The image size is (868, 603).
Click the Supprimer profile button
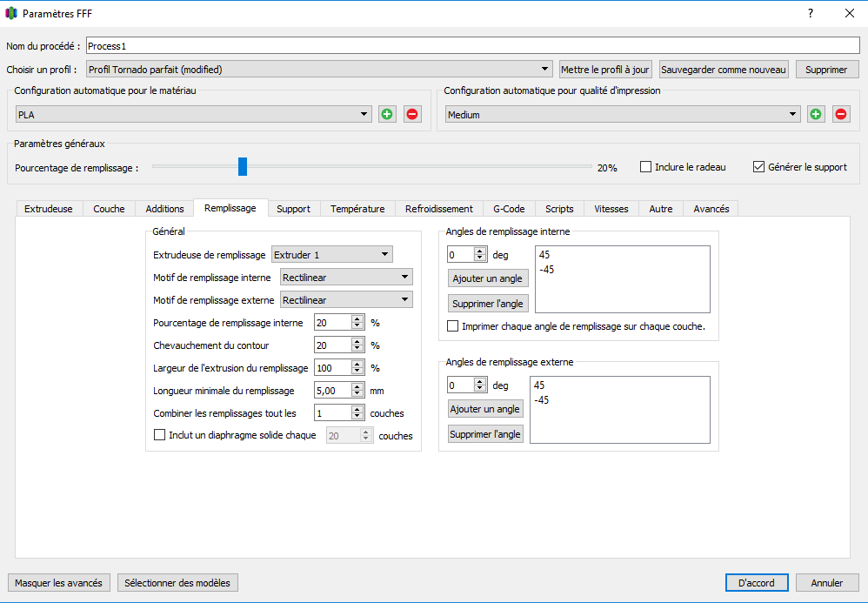827,70
